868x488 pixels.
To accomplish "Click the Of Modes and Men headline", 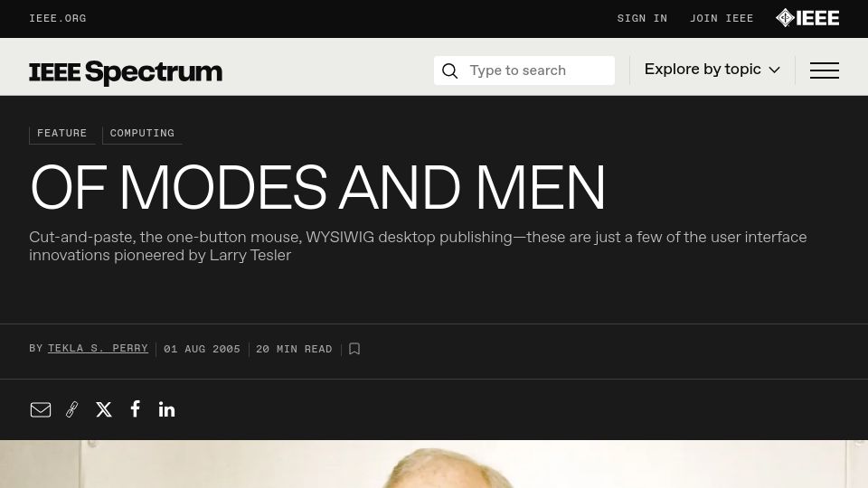I will [x=317, y=188].
